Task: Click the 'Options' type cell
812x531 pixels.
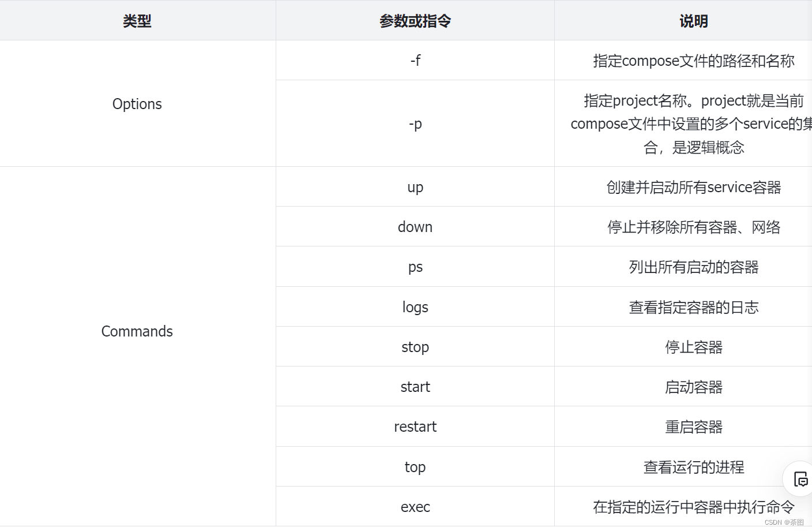Action: point(137,104)
